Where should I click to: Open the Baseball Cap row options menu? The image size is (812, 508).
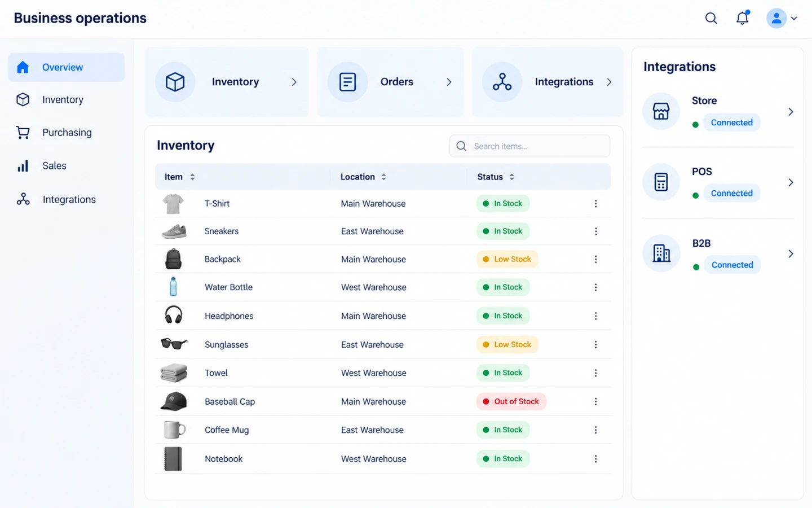click(595, 401)
